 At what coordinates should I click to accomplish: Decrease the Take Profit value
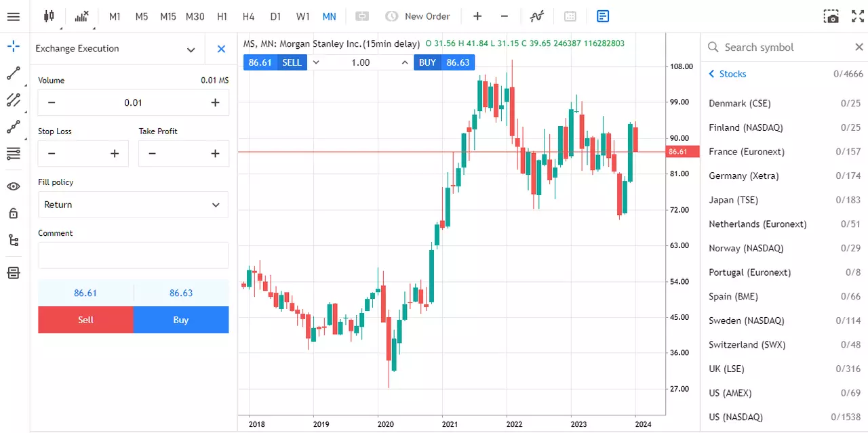click(x=152, y=154)
